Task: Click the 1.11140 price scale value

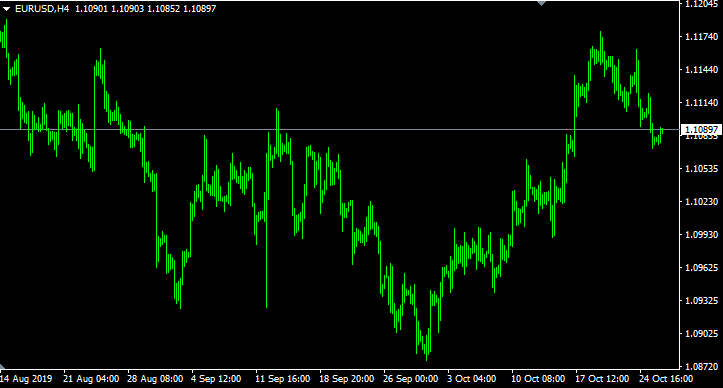Action: 701,102
